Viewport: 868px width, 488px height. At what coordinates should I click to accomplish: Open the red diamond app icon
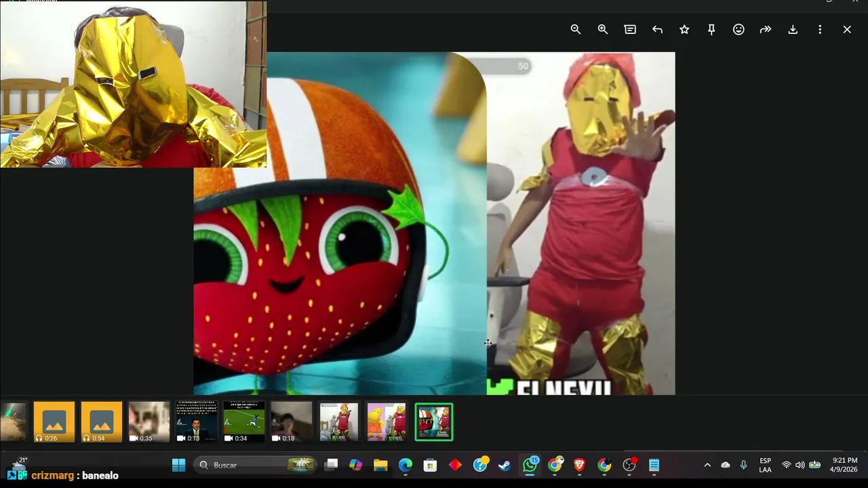click(x=455, y=465)
